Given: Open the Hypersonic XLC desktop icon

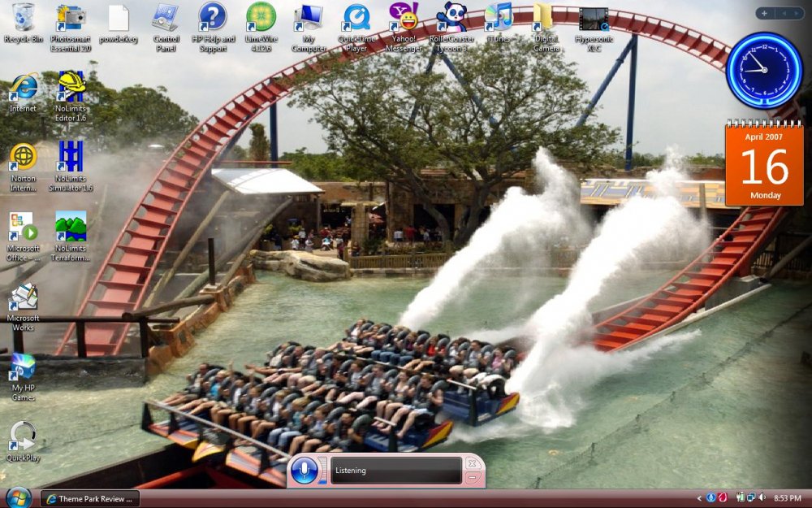Looking at the screenshot, I should pyautogui.click(x=594, y=18).
